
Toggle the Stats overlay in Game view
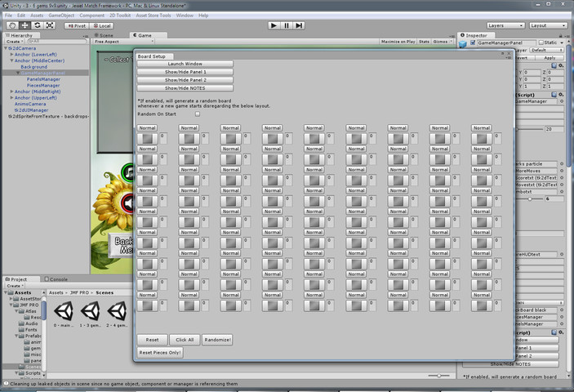click(x=424, y=42)
